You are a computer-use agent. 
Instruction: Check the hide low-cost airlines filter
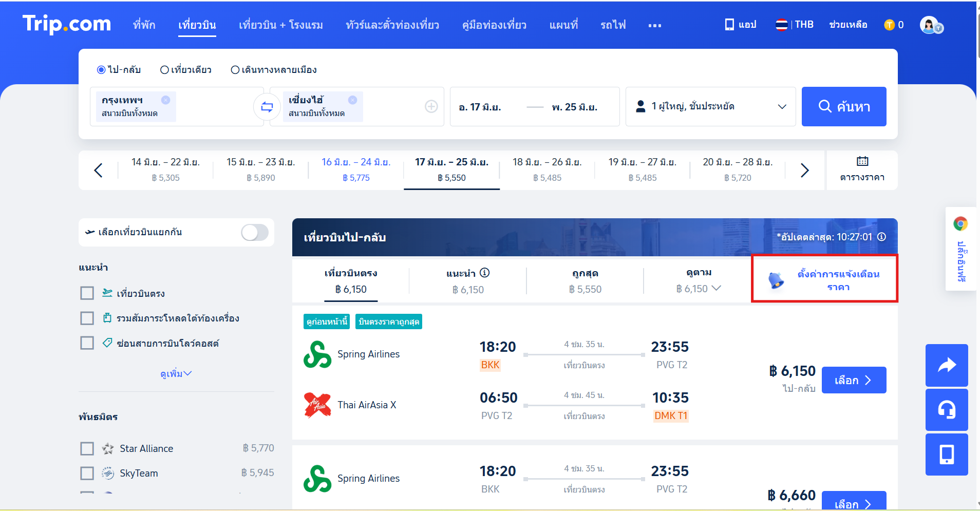[x=87, y=343]
